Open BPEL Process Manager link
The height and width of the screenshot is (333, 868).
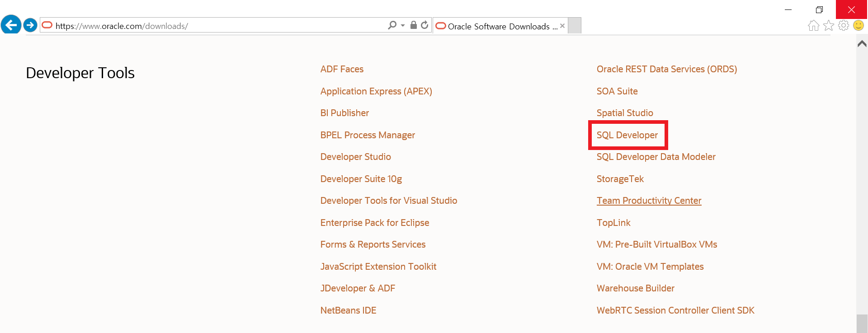(x=368, y=135)
